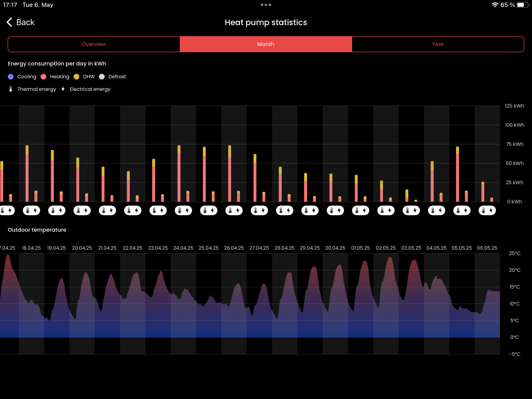Select thermometer icon under the 25.04.25 bars
This screenshot has width=532, height=399.
point(205,211)
